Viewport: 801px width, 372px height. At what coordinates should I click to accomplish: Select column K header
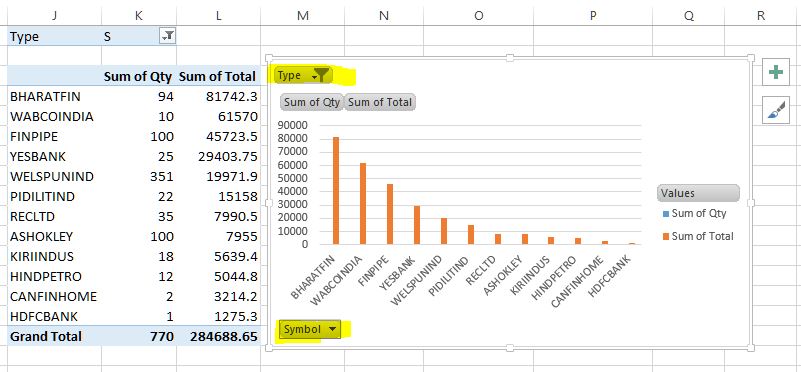coord(139,15)
